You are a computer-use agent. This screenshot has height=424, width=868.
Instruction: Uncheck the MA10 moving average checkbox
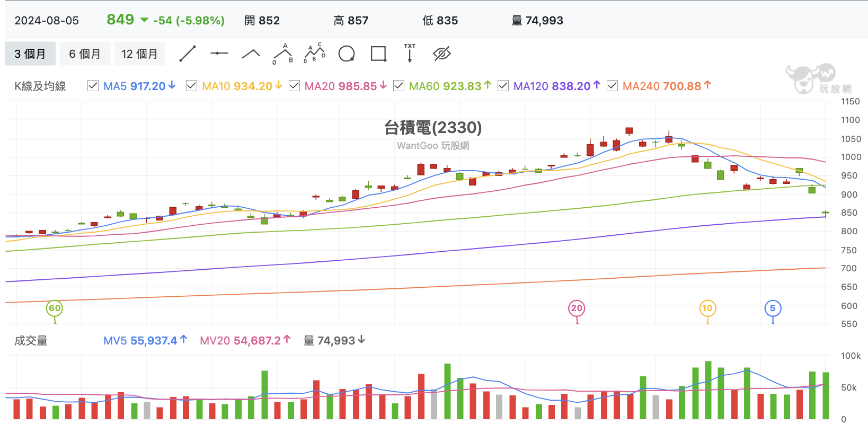(x=191, y=86)
